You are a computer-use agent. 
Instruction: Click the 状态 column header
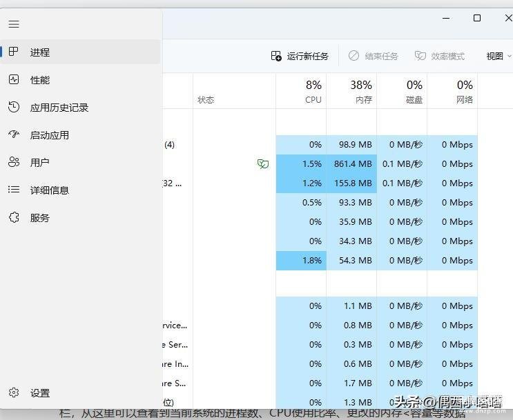(234, 91)
